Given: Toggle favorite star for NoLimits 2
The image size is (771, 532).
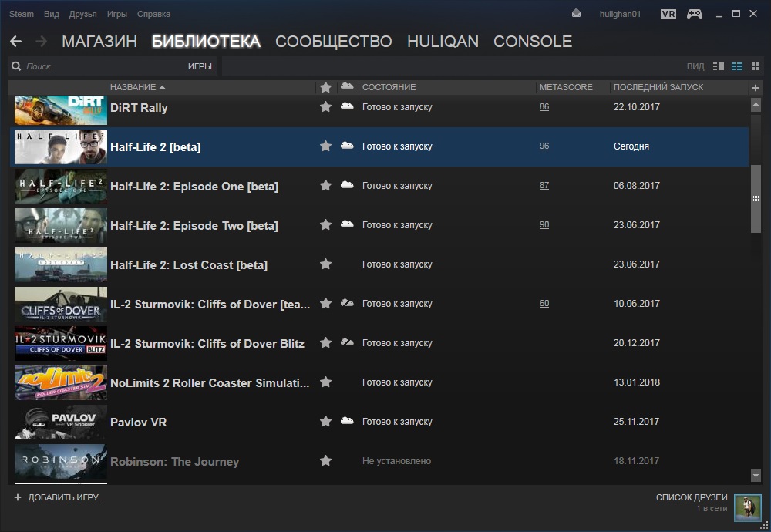Looking at the screenshot, I should click(x=325, y=382).
